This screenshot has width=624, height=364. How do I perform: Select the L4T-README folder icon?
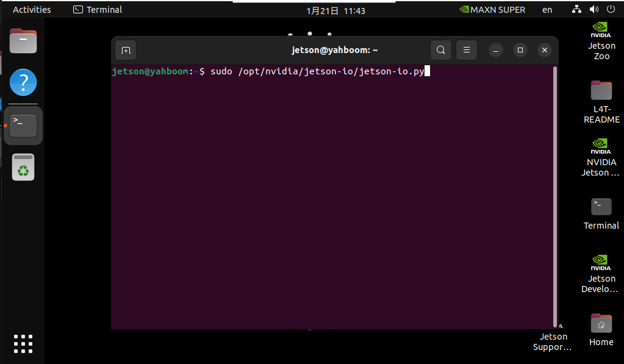coord(601,102)
